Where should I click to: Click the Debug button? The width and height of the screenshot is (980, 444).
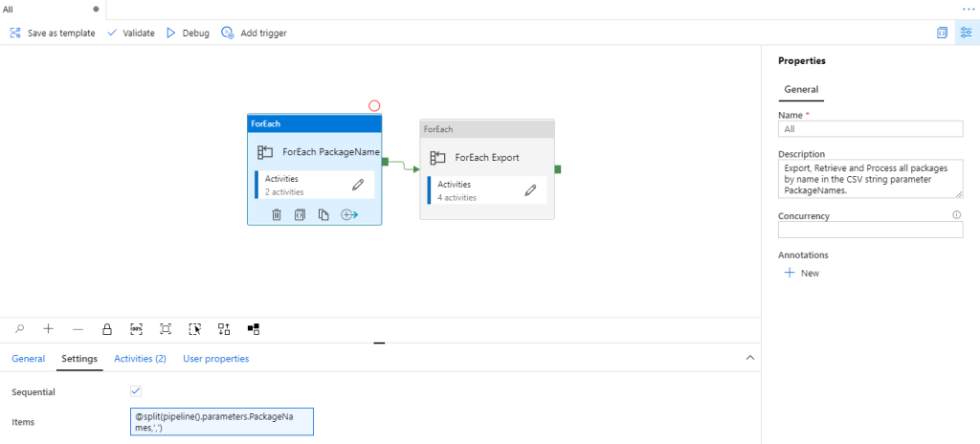point(188,33)
